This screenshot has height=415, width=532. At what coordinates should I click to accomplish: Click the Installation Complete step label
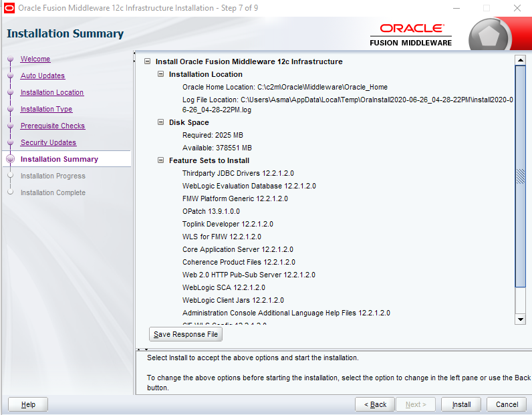tap(53, 192)
